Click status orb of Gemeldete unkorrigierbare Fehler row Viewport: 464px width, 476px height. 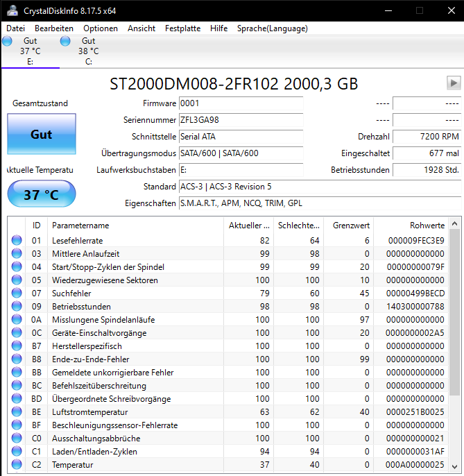tap(17, 372)
